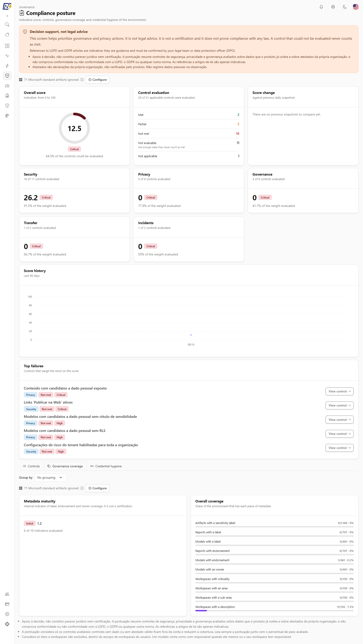Click info icon above Overall score card
This screenshot has width=363, height=644.
coord(82,80)
